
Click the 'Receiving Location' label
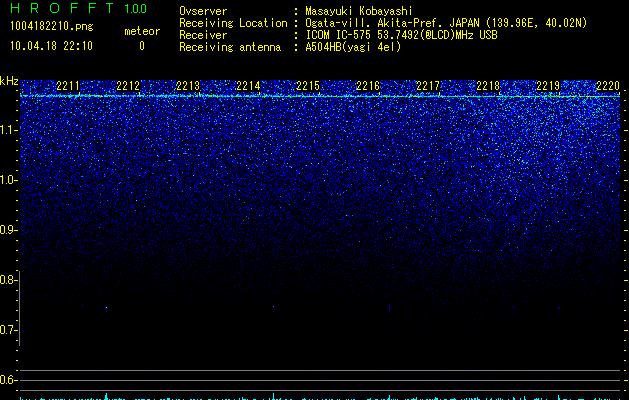pyautogui.click(x=233, y=23)
